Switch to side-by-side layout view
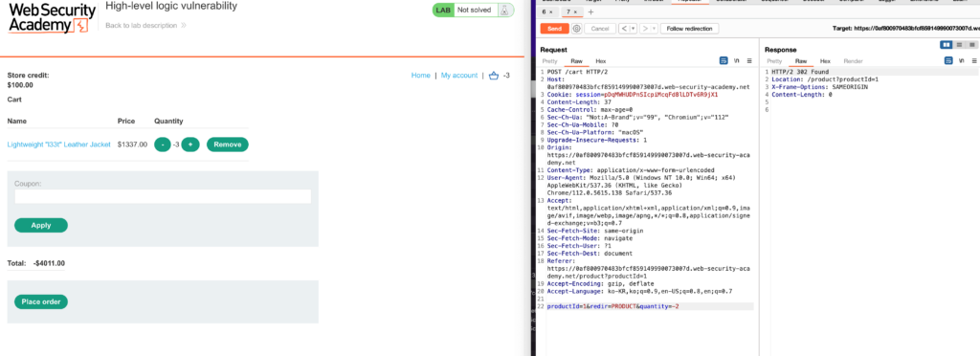Viewport: 980px width, 356px height. (947, 45)
